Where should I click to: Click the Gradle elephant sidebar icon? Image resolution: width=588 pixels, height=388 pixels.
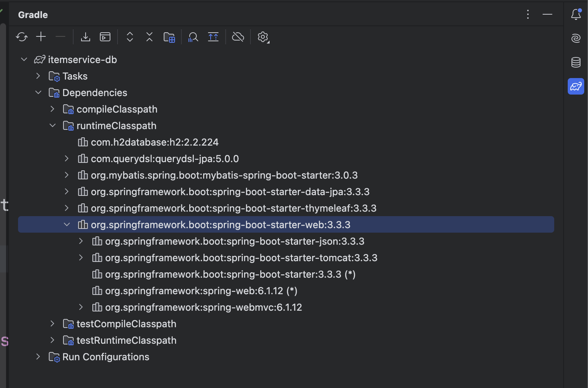(x=576, y=86)
